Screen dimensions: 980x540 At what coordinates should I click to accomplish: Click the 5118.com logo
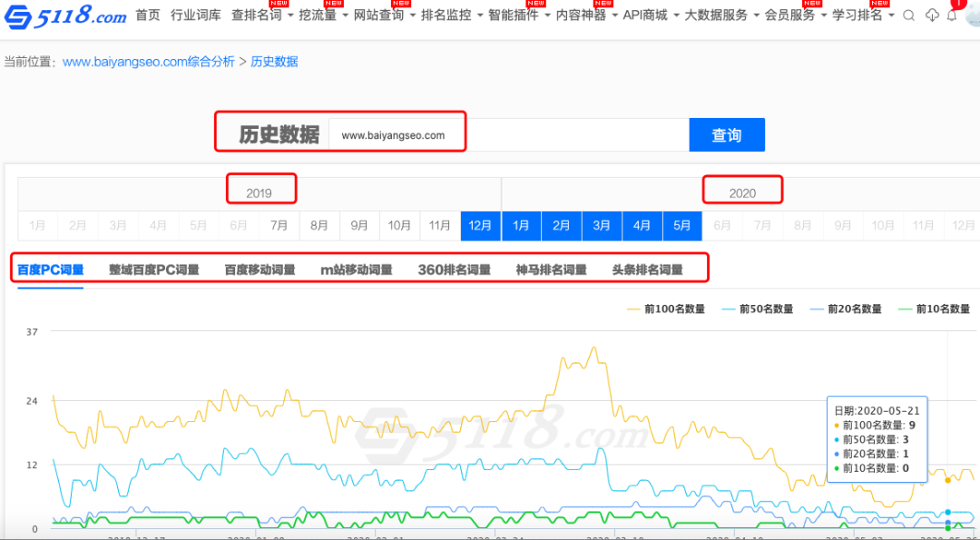pyautogui.click(x=65, y=16)
